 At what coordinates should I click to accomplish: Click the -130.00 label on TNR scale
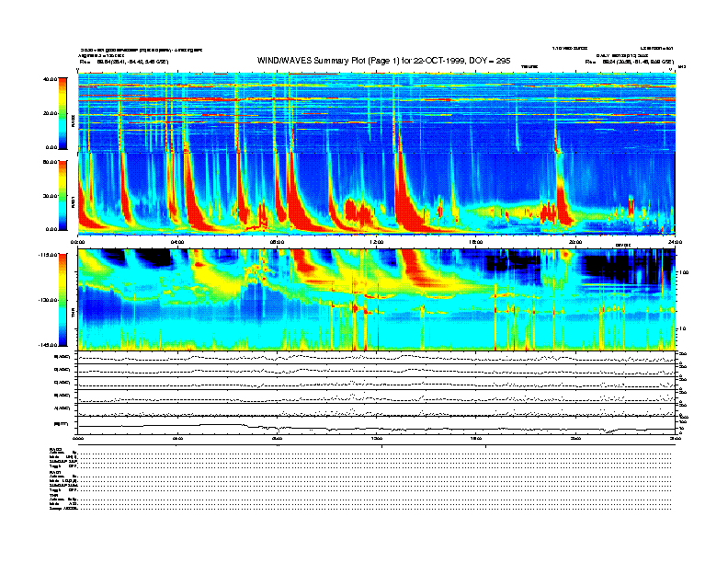click(49, 300)
